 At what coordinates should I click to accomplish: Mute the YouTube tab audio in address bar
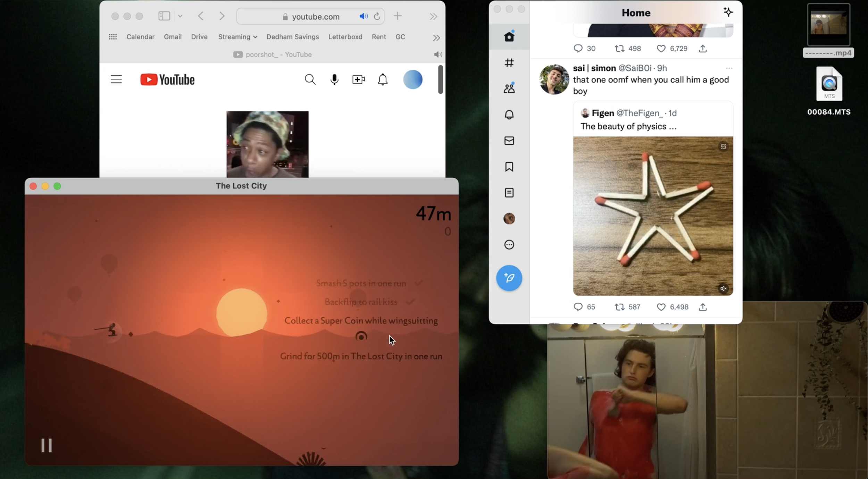tap(363, 16)
